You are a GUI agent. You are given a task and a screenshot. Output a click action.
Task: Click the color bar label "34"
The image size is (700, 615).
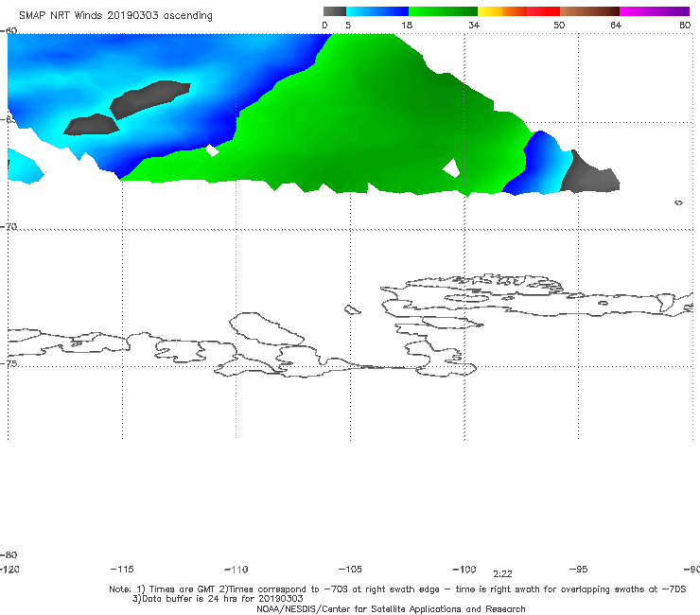tap(474, 26)
